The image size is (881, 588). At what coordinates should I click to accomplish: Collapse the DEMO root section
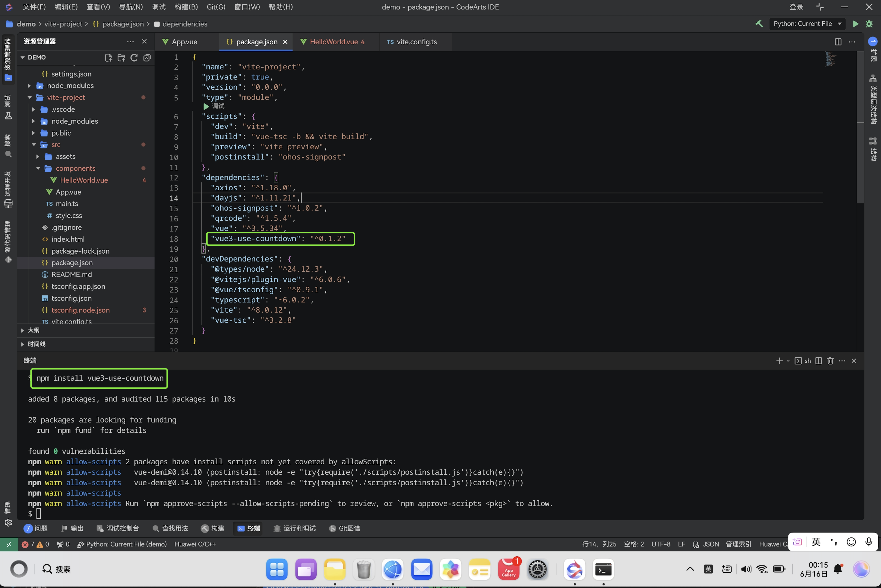(x=22, y=57)
